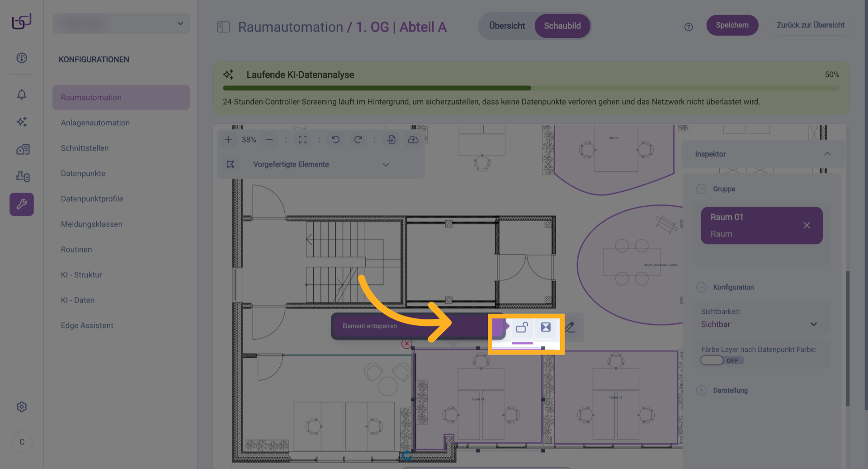The image size is (868, 469).
Task: Toggle Färbe Layer nach Datenpunkt Farbe switch
Action: [x=712, y=360]
